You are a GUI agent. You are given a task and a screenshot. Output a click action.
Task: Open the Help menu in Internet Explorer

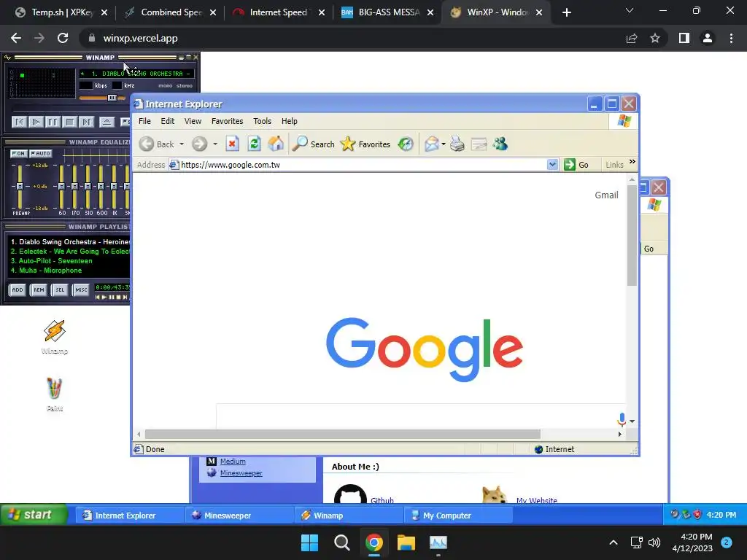[289, 121]
